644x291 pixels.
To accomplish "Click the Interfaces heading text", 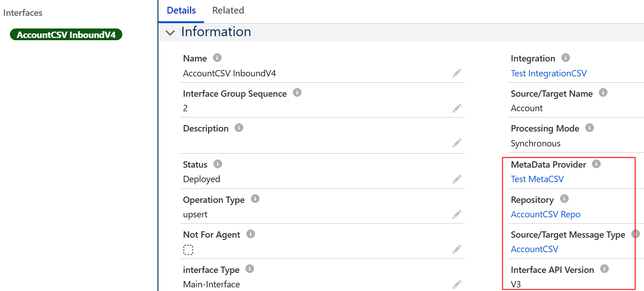I will tap(23, 13).
